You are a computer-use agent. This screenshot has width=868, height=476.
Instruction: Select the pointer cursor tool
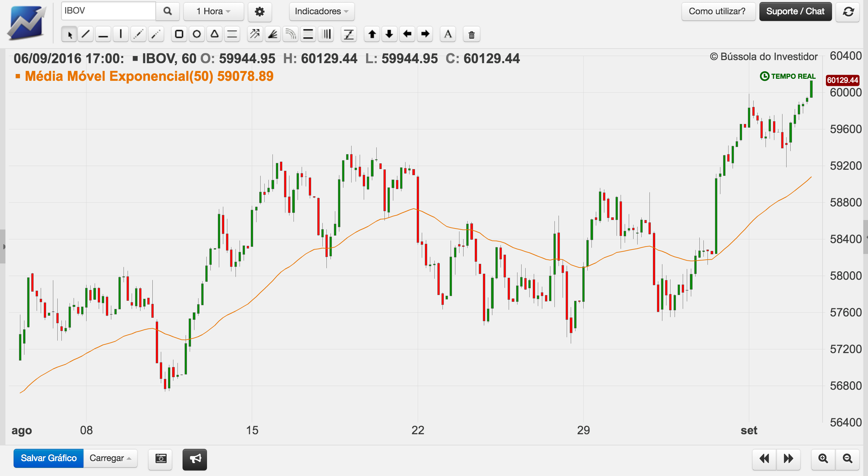[x=70, y=34]
